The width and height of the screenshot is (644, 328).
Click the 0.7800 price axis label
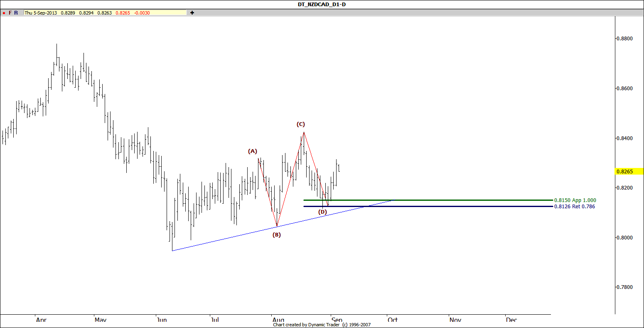click(624, 287)
